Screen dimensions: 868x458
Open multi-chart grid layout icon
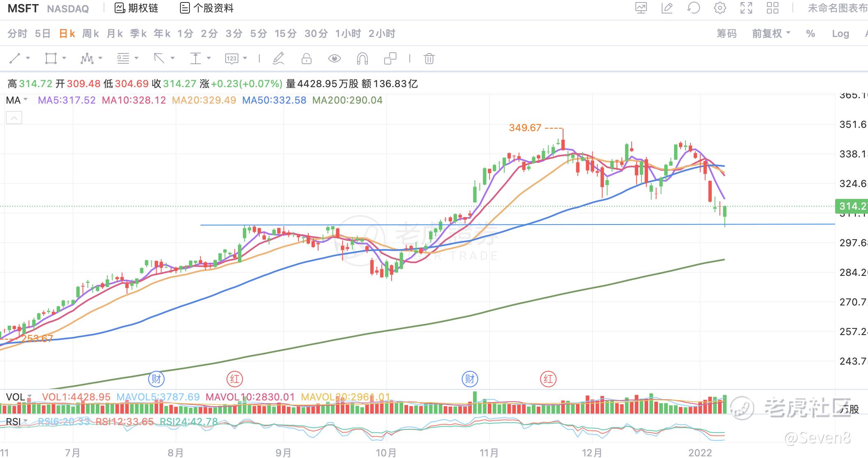(x=772, y=8)
